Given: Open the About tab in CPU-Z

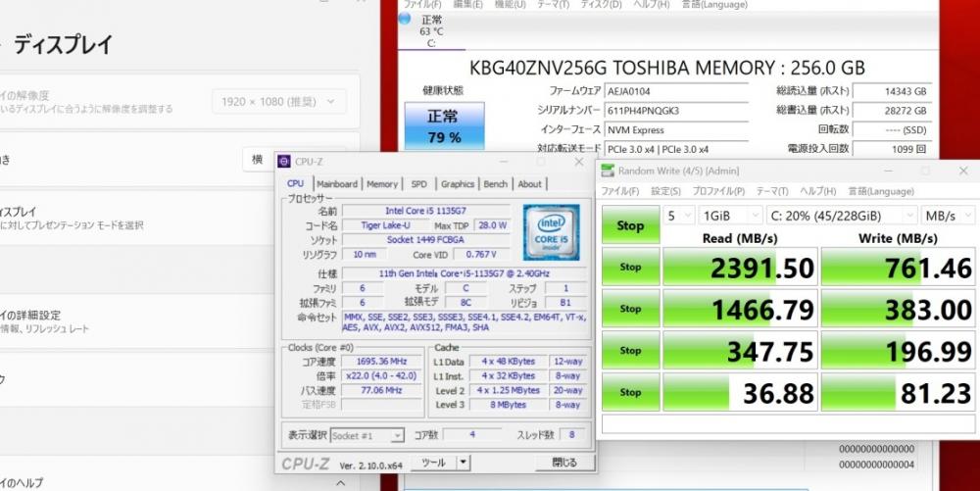Looking at the screenshot, I should coord(529,184).
